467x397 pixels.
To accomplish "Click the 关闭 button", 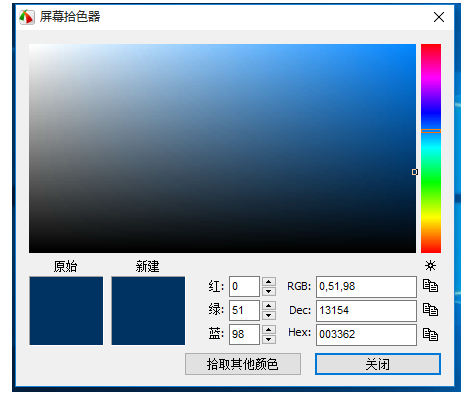I will pos(378,364).
